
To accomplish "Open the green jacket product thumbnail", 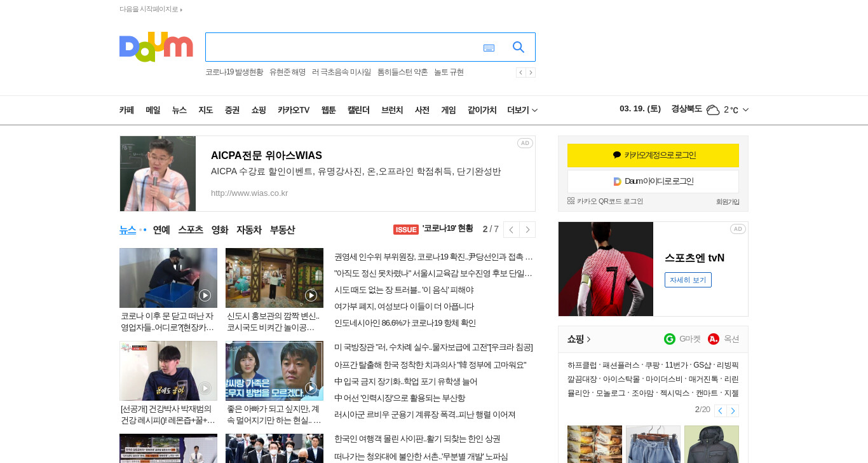I will (x=712, y=444).
